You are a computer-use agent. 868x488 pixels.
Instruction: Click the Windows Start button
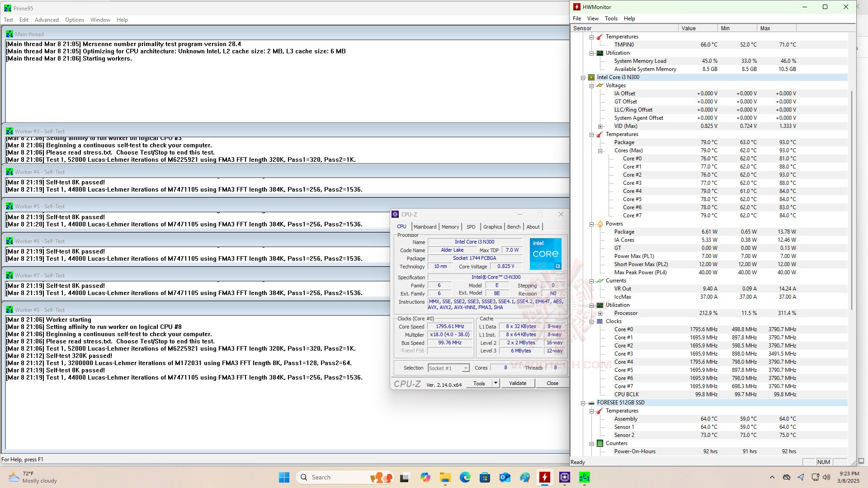click(x=284, y=477)
